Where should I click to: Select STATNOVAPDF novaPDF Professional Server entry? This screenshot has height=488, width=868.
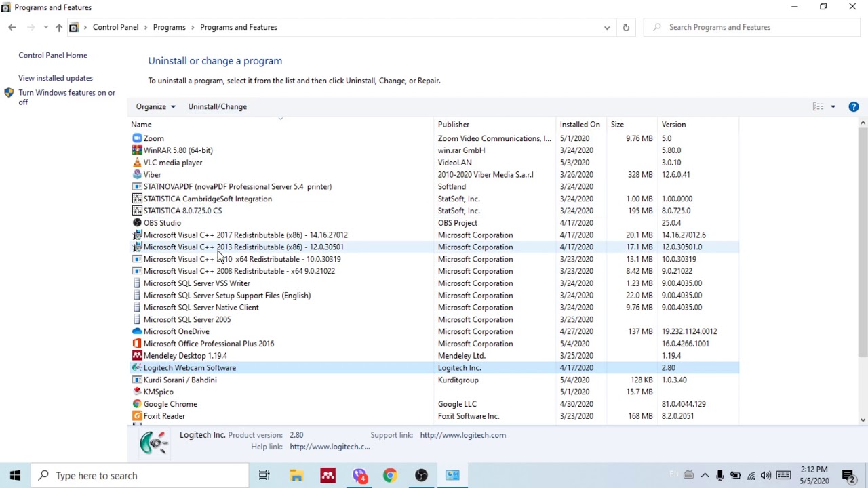(434, 186)
